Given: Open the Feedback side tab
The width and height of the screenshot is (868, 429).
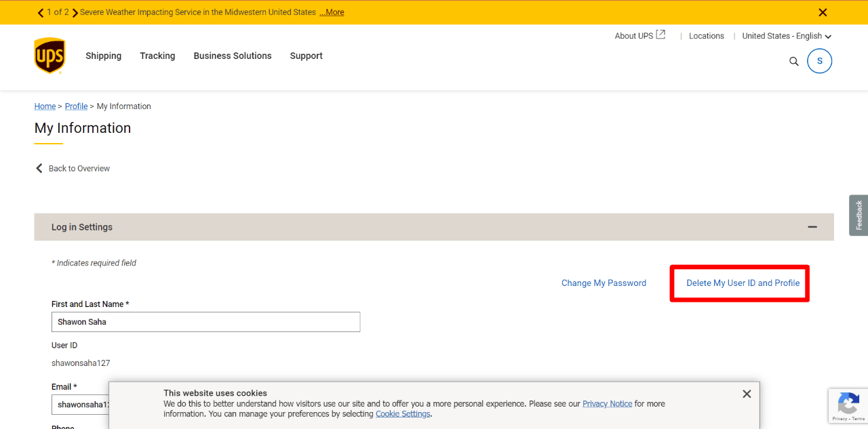Looking at the screenshot, I should [x=859, y=216].
